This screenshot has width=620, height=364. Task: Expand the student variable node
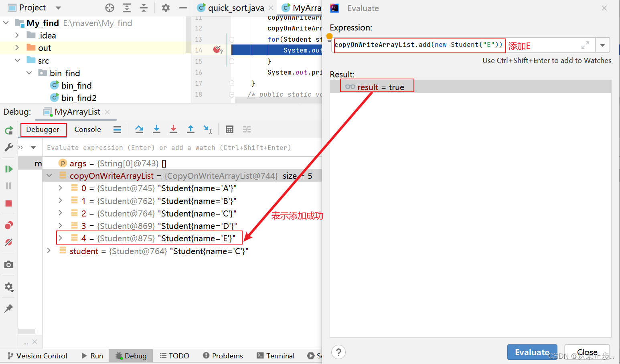click(x=49, y=251)
